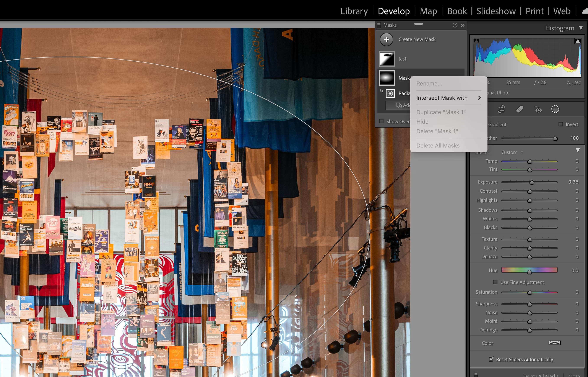Collapse Masks panel with double-arrow icon
Image resolution: width=588 pixels, height=377 pixels.
click(463, 25)
